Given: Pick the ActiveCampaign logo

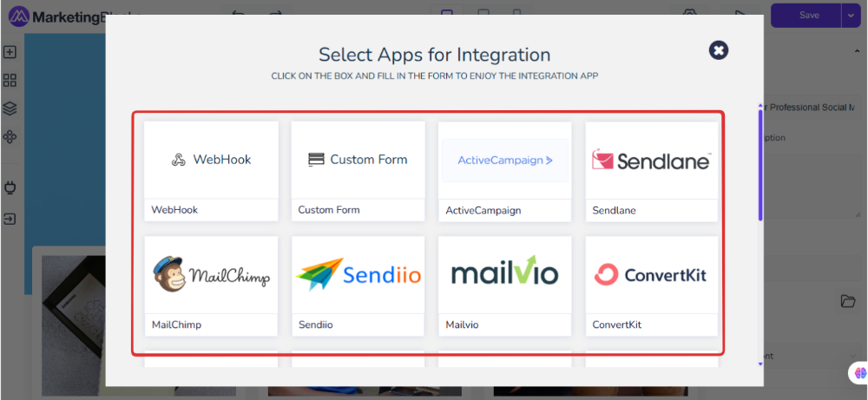Looking at the screenshot, I should pos(505,161).
